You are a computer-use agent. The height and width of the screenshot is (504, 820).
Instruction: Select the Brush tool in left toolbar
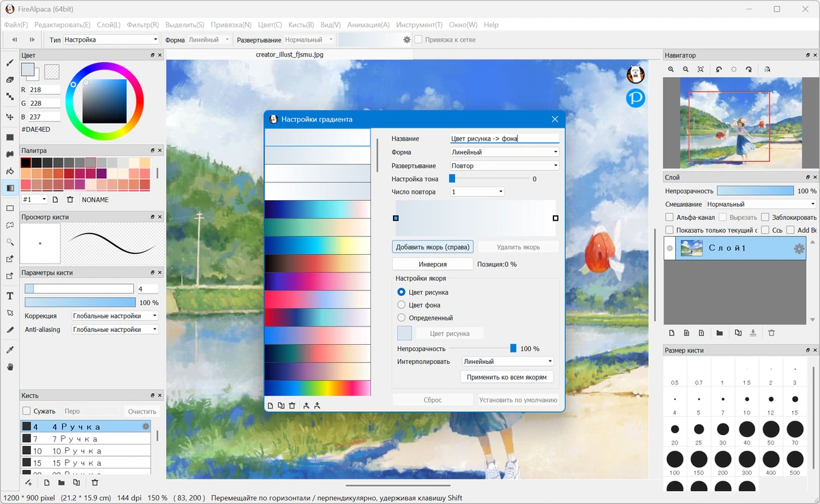click(10, 62)
